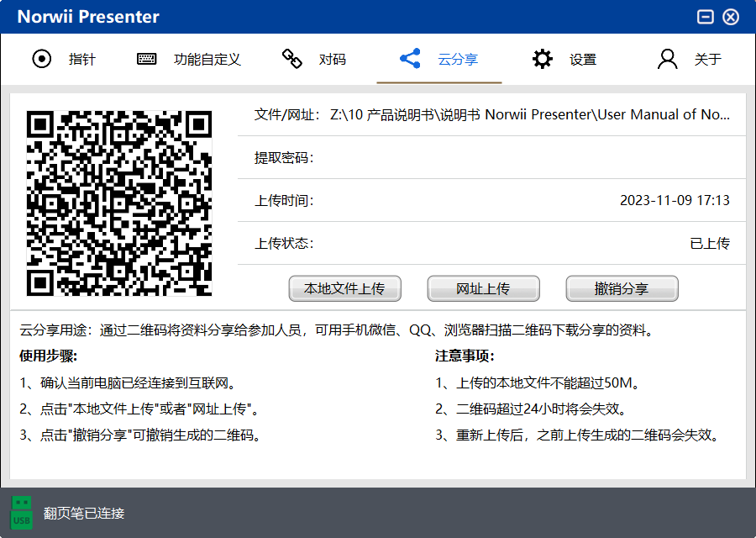Click the 本地文件上传 button
Image resolution: width=756 pixels, height=538 pixels.
344,288
